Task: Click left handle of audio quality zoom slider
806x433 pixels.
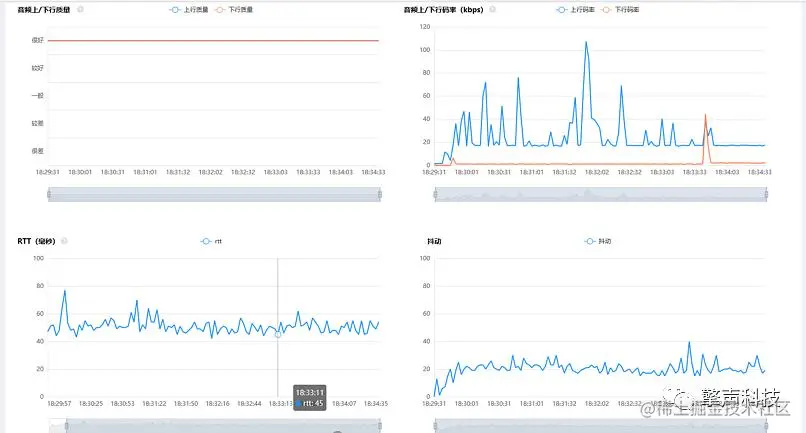Action: (49, 194)
